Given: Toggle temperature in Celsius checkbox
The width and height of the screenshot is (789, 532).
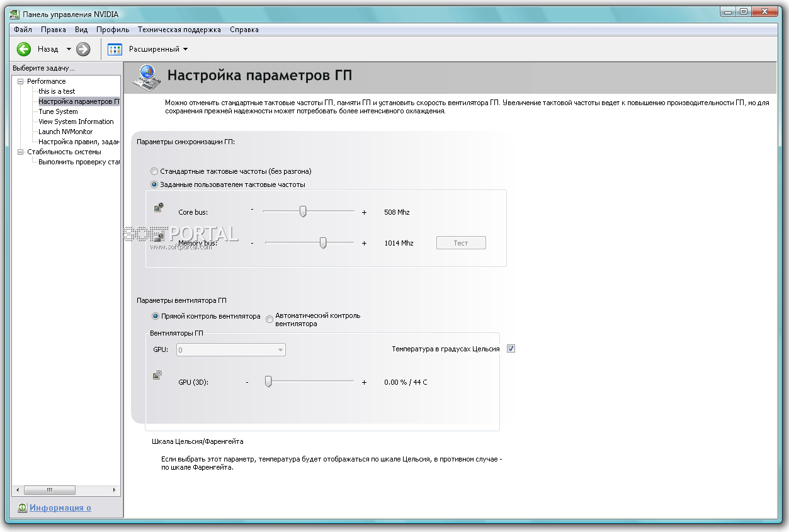Looking at the screenshot, I should 511,349.
